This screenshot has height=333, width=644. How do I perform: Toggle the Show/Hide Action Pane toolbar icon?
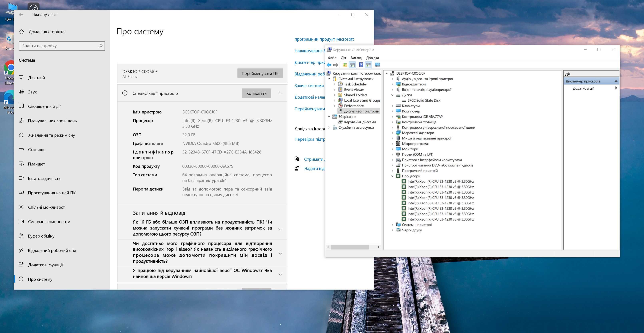click(x=369, y=65)
